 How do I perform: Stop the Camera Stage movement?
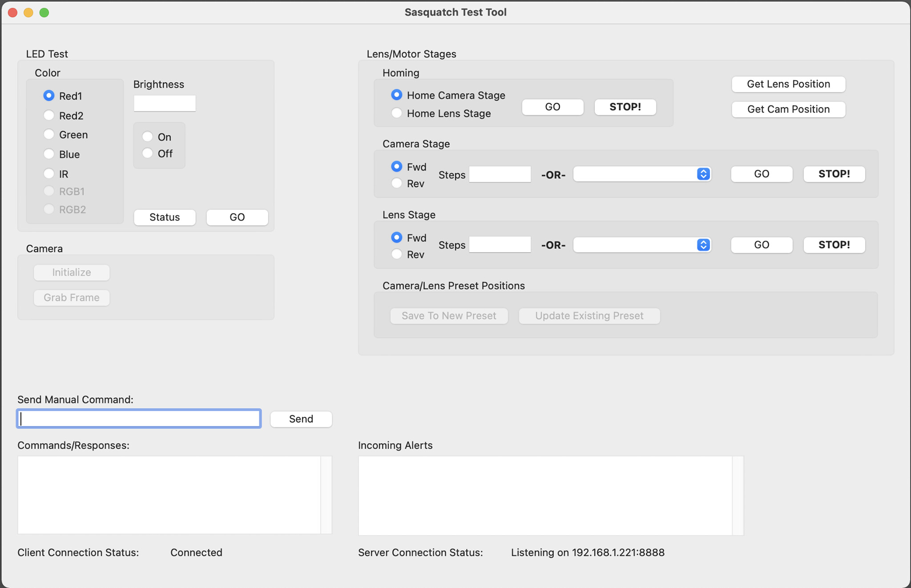tap(834, 174)
